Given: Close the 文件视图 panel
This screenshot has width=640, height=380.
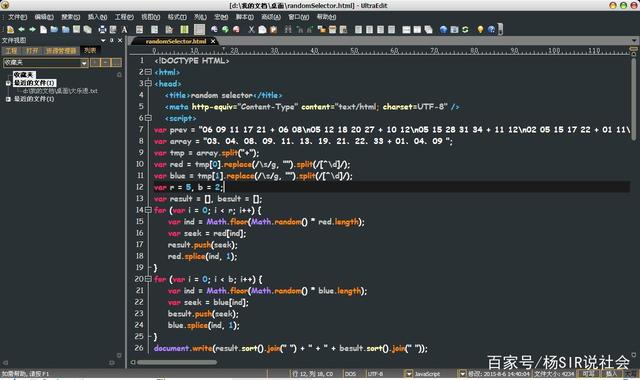Looking at the screenshot, I should point(120,40).
